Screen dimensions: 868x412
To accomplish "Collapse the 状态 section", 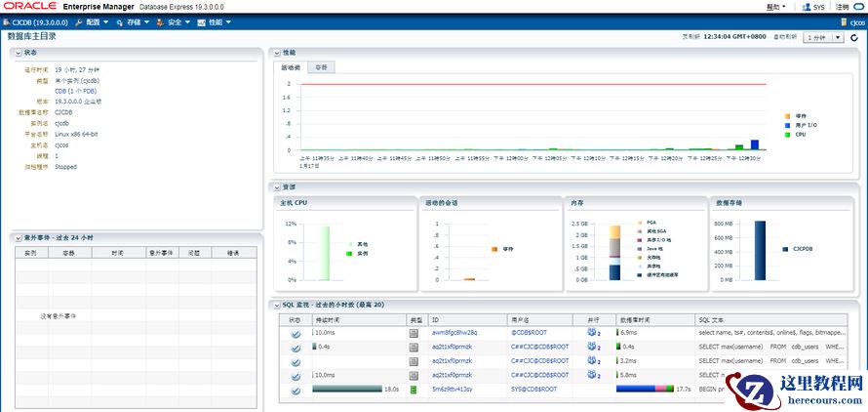I will pos(19,52).
